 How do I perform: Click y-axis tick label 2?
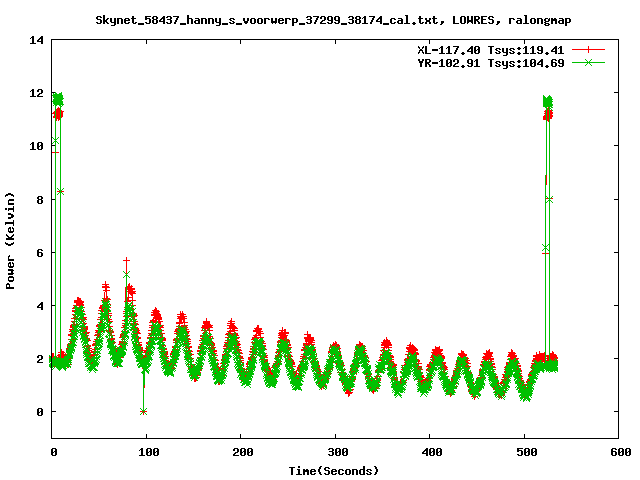pyautogui.click(x=40, y=359)
